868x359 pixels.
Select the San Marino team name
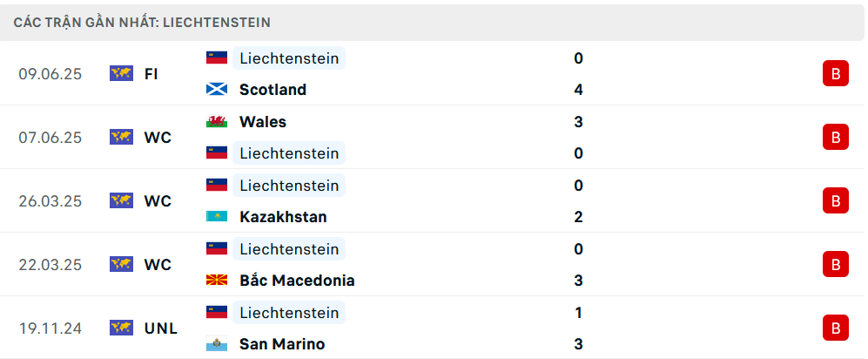[x=281, y=344]
